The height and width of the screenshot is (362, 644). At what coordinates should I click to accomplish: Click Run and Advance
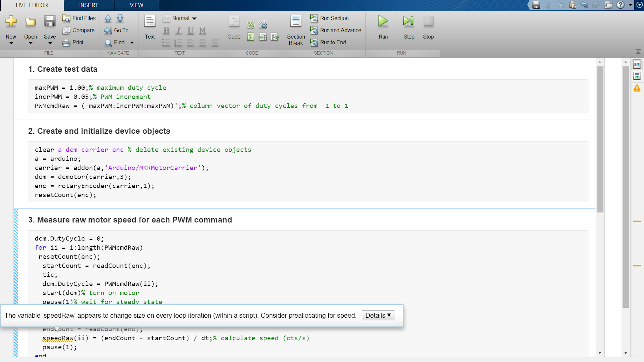pyautogui.click(x=336, y=30)
